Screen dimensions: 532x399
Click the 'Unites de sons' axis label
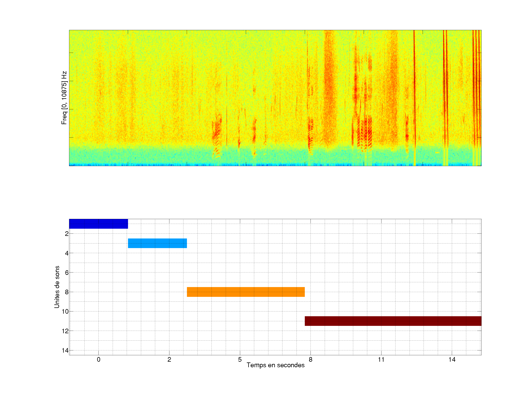coord(57,287)
